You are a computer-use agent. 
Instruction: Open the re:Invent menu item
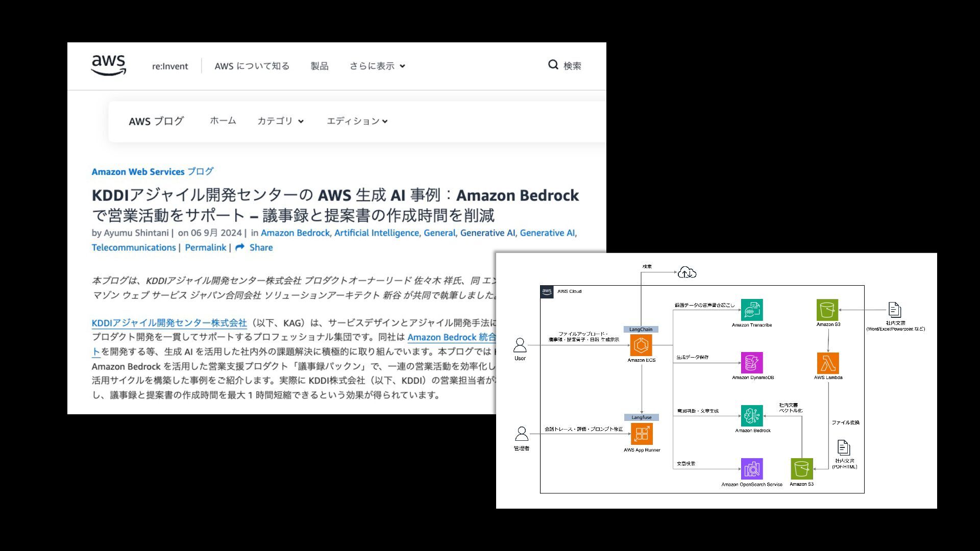click(x=170, y=66)
